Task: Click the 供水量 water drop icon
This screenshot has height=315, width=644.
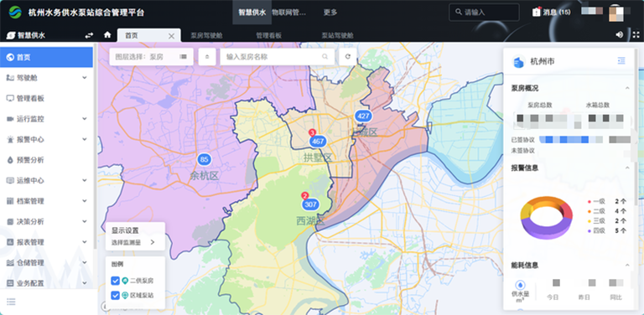Action: click(x=520, y=285)
